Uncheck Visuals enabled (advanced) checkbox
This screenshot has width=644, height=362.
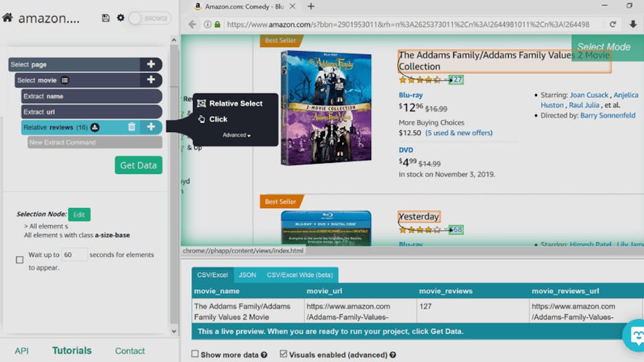284,354
